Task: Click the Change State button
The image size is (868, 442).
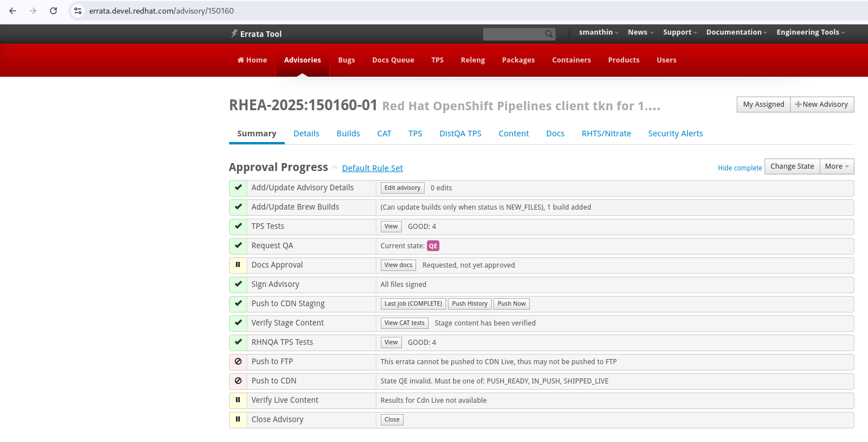Action: pyautogui.click(x=792, y=166)
